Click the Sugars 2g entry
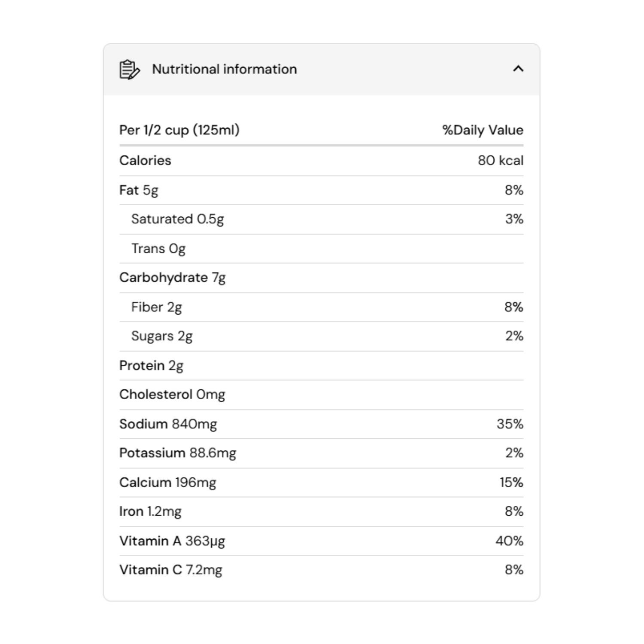The width and height of the screenshot is (644, 644). coord(161,336)
